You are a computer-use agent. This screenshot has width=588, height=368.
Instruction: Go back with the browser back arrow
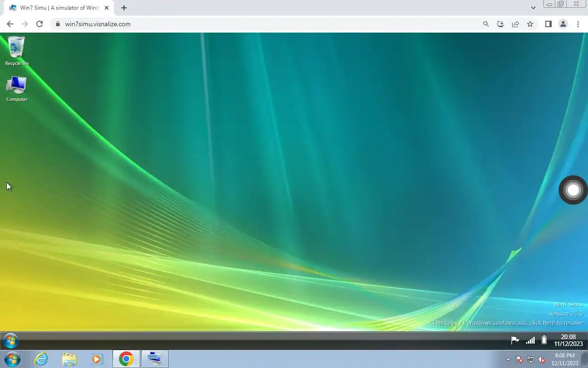point(10,24)
